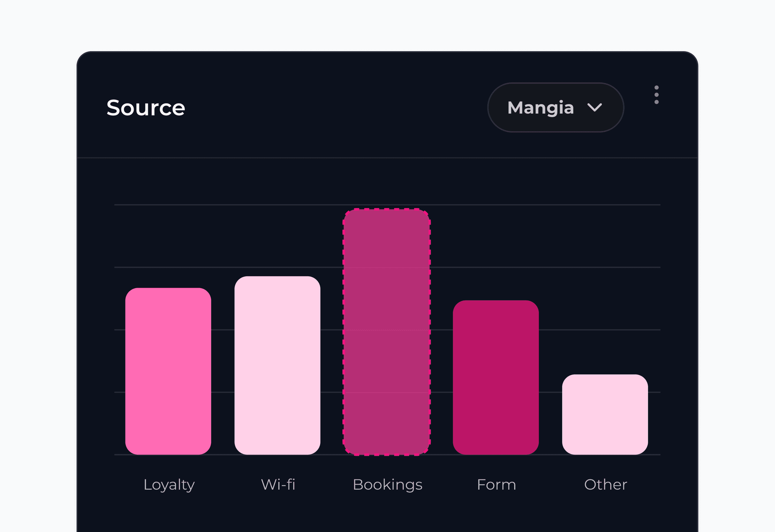This screenshot has height=532, width=775.
Task: Click the top gridline above Bookings
Action: [x=387, y=205]
